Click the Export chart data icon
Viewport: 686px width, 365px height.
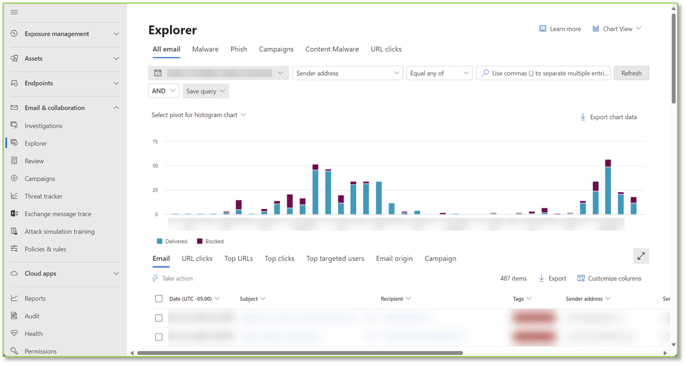tap(583, 117)
